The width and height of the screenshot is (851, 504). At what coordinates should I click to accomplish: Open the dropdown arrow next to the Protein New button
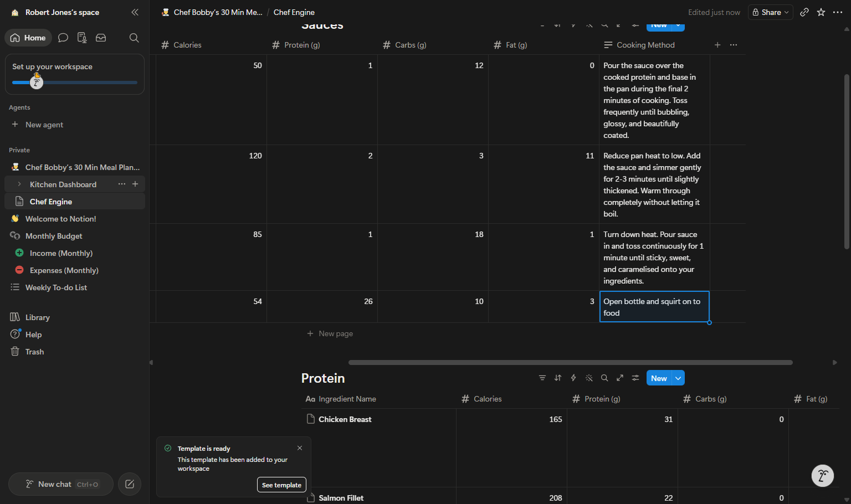678,378
